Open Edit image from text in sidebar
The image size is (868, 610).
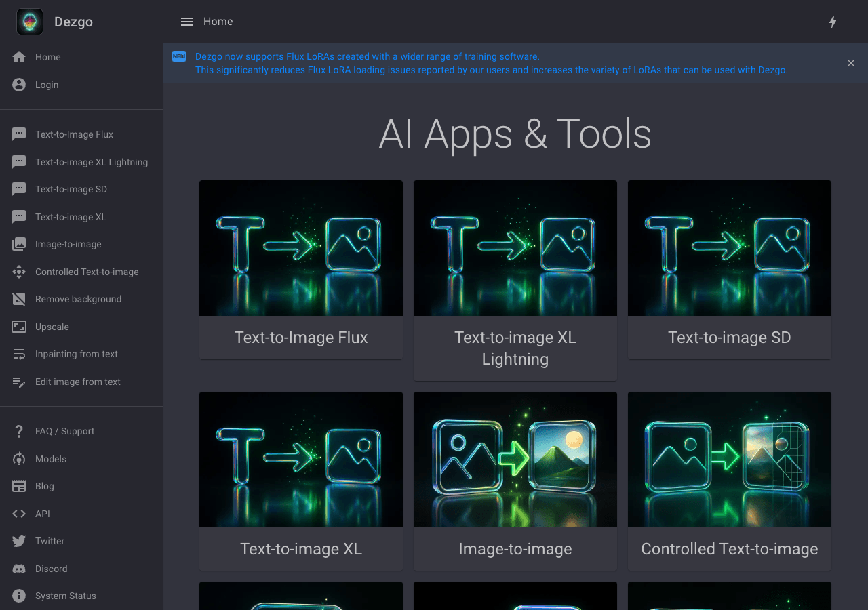click(x=81, y=382)
